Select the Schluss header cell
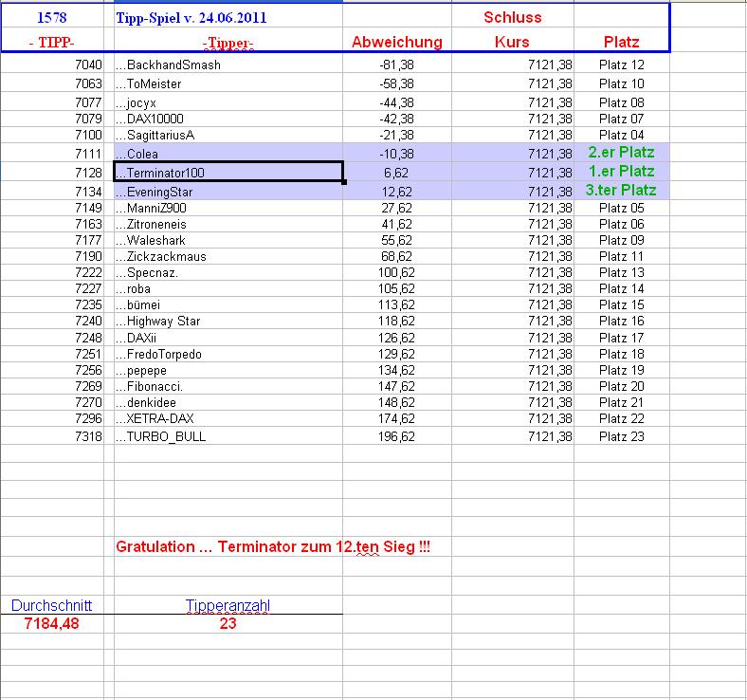This screenshot has height=700, width=747. click(513, 17)
